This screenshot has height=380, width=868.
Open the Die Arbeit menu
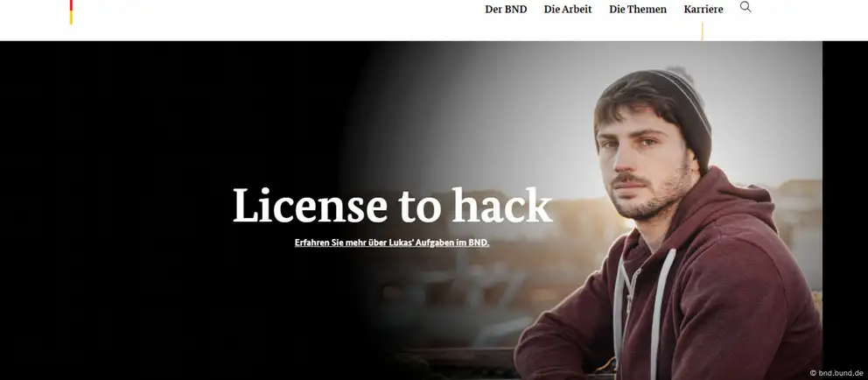(568, 10)
